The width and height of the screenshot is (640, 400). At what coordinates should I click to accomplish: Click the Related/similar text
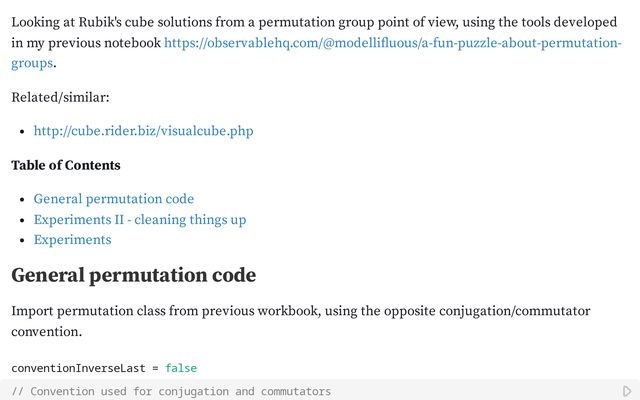coord(60,97)
